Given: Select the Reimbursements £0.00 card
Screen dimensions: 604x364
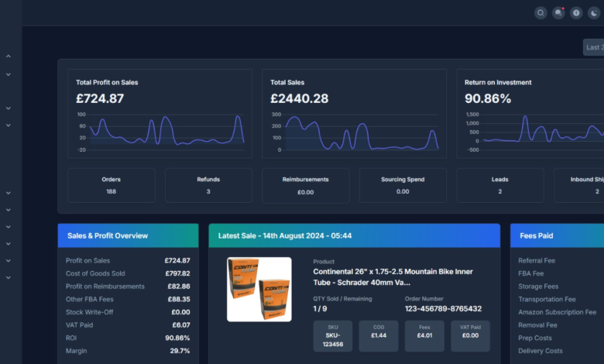Looking at the screenshot, I should point(305,186).
